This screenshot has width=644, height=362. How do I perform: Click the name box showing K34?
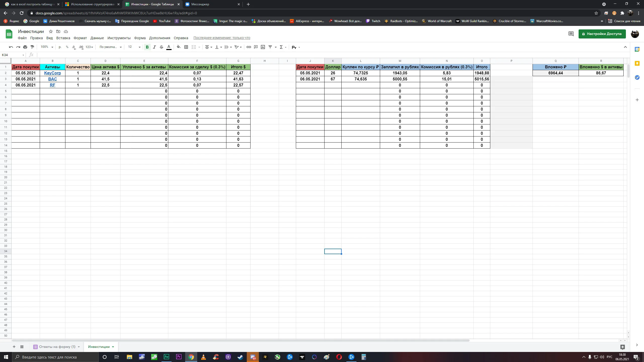[13, 55]
